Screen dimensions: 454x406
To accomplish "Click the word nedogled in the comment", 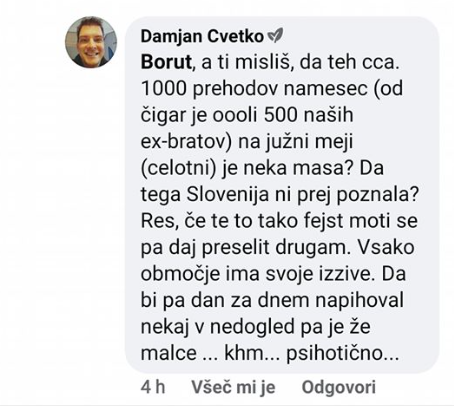I will pyautogui.click(x=253, y=327).
